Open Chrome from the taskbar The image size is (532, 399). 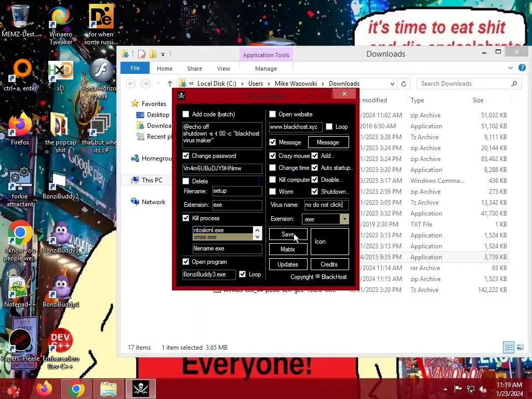click(76, 389)
